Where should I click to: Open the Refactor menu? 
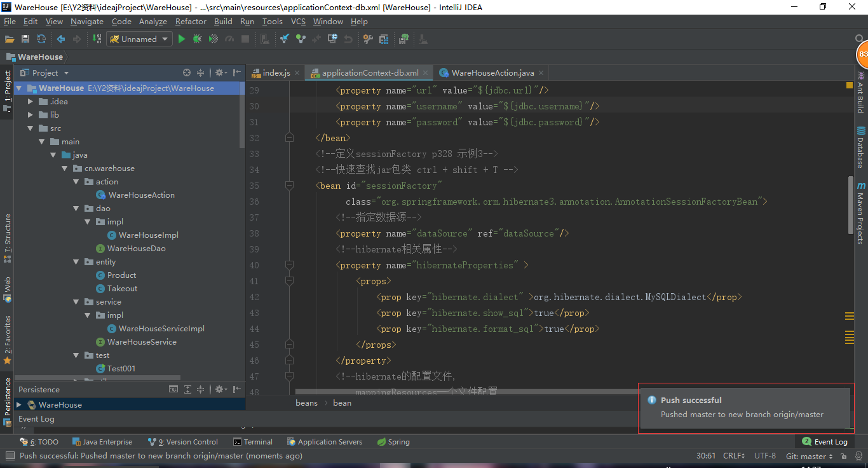191,21
